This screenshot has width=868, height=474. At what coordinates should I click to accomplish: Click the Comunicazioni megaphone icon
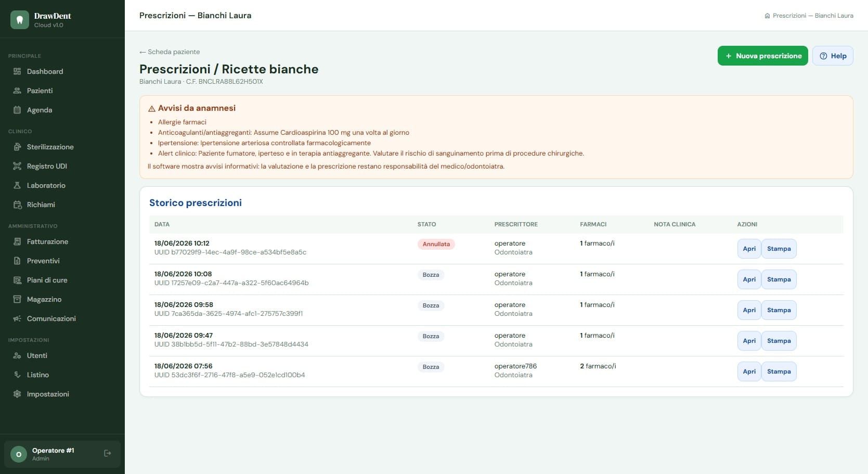click(17, 318)
